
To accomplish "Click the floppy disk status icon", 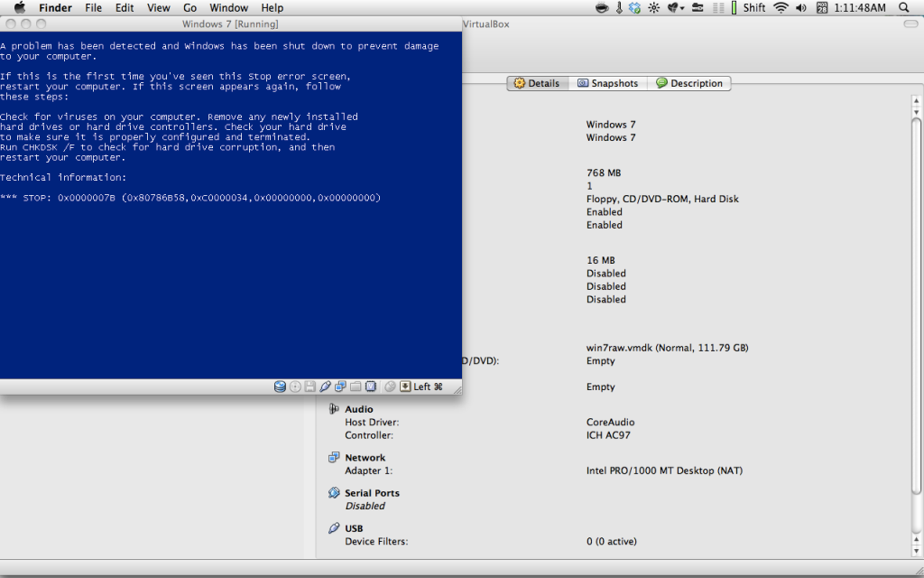I will pyautogui.click(x=310, y=387).
